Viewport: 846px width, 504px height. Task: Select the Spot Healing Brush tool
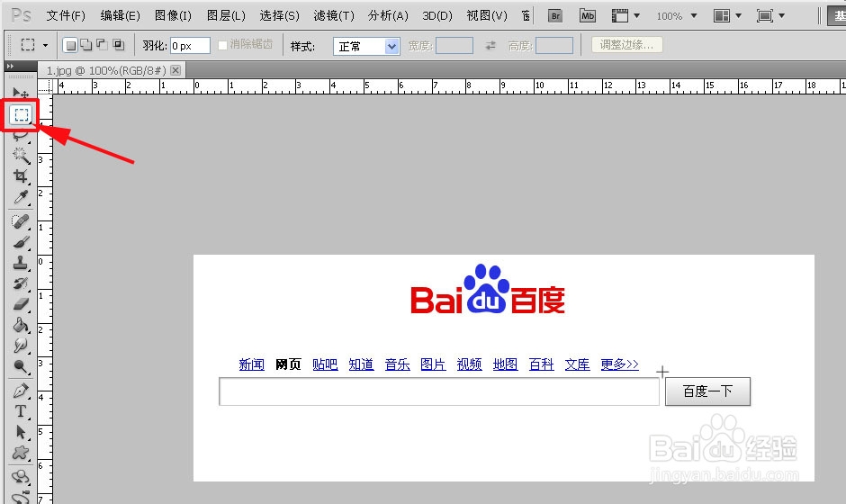(x=21, y=220)
